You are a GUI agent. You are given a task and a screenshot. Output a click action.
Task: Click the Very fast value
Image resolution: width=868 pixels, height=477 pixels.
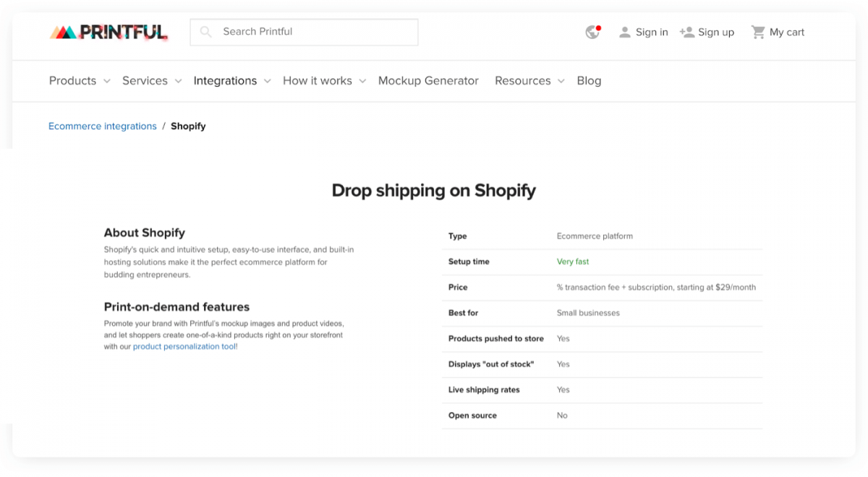point(573,262)
